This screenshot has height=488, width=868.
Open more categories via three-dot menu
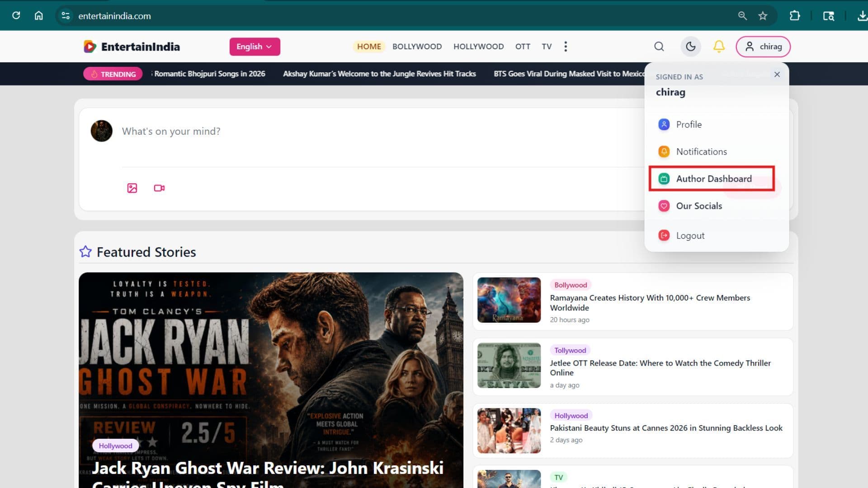tap(566, 47)
